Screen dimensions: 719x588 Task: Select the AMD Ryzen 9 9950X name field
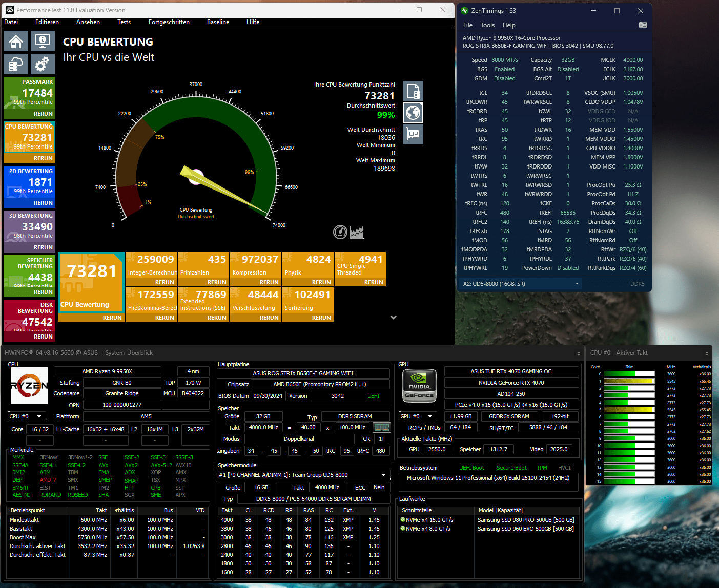pyautogui.click(x=107, y=371)
